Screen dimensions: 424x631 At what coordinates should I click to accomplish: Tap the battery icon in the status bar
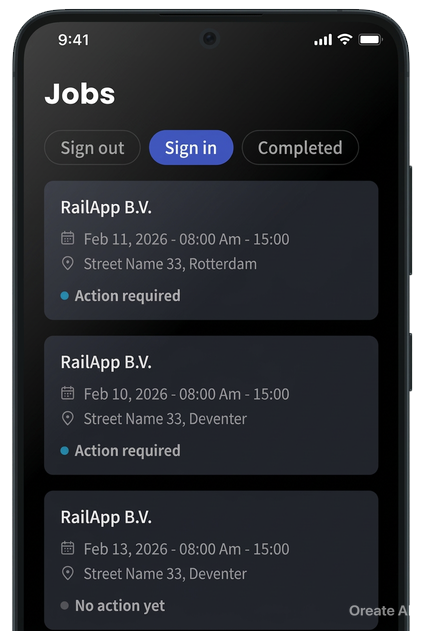pyautogui.click(x=370, y=39)
